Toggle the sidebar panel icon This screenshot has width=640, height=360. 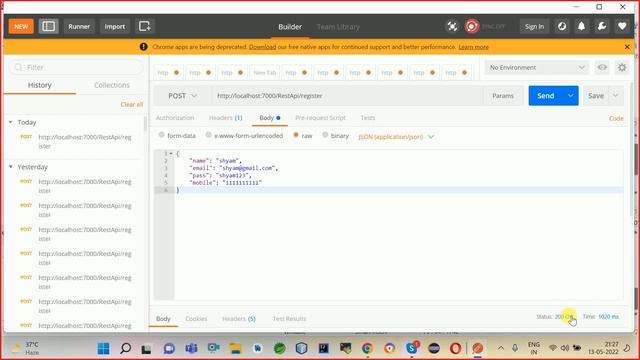click(x=49, y=27)
